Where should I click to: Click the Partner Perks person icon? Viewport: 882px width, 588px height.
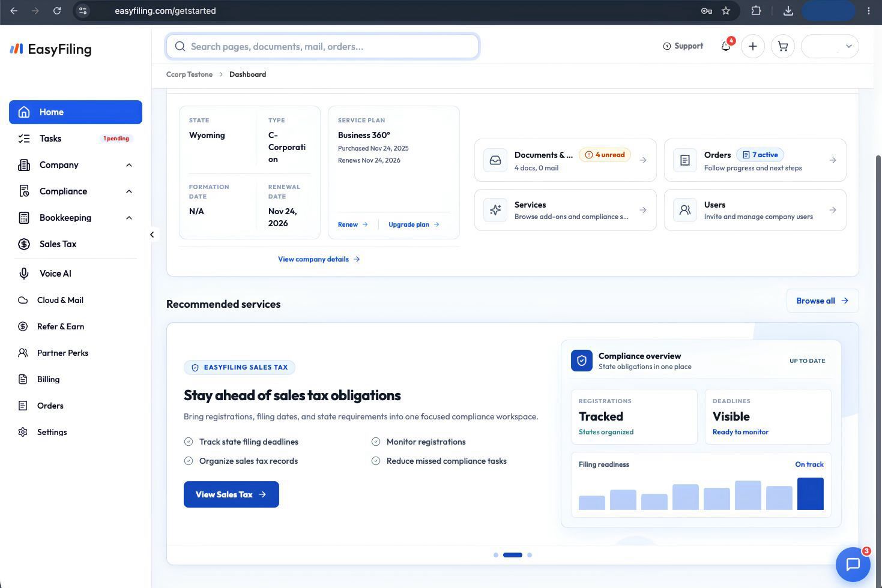pyautogui.click(x=23, y=353)
